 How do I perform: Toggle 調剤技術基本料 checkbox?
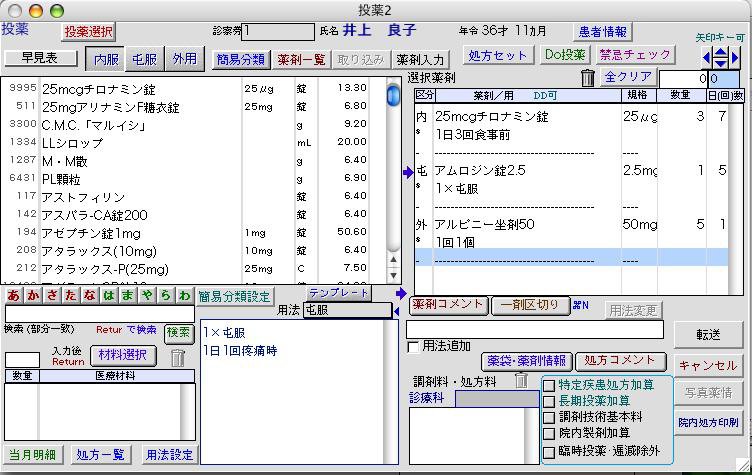(x=549, y=417)
